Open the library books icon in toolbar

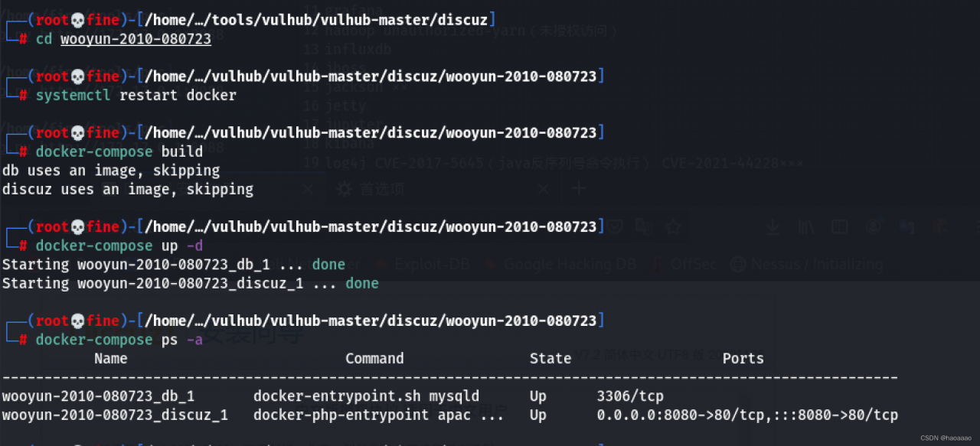point(806,226)
